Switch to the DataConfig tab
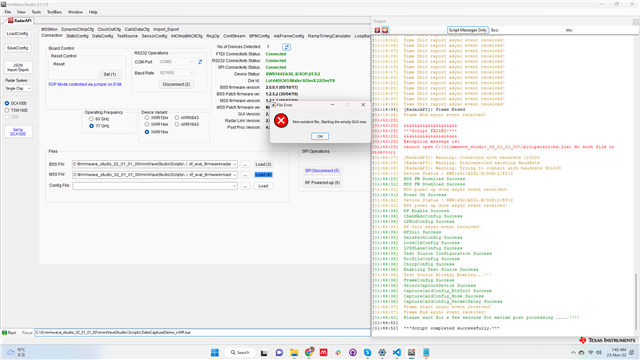The image size is (640, 360). pyautogui.click(x=102, y=36)
